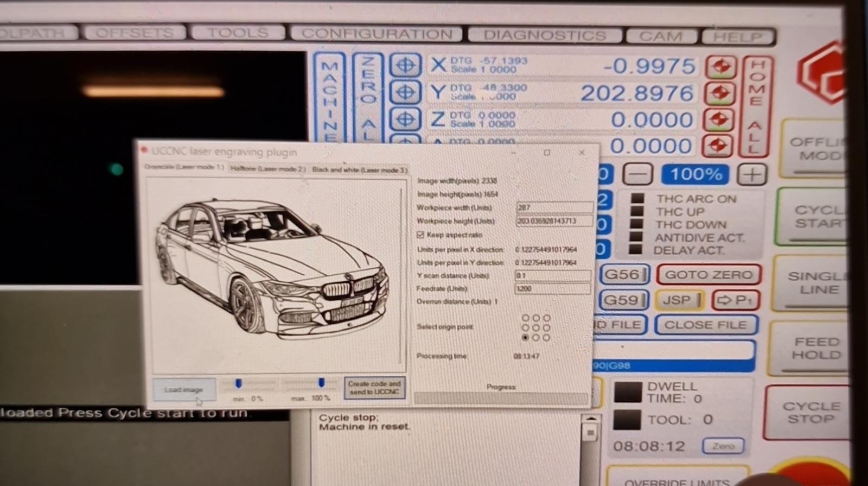Click the Workpiece width input field
This screenshot has height=486, width=868.
tap(554, 207)
